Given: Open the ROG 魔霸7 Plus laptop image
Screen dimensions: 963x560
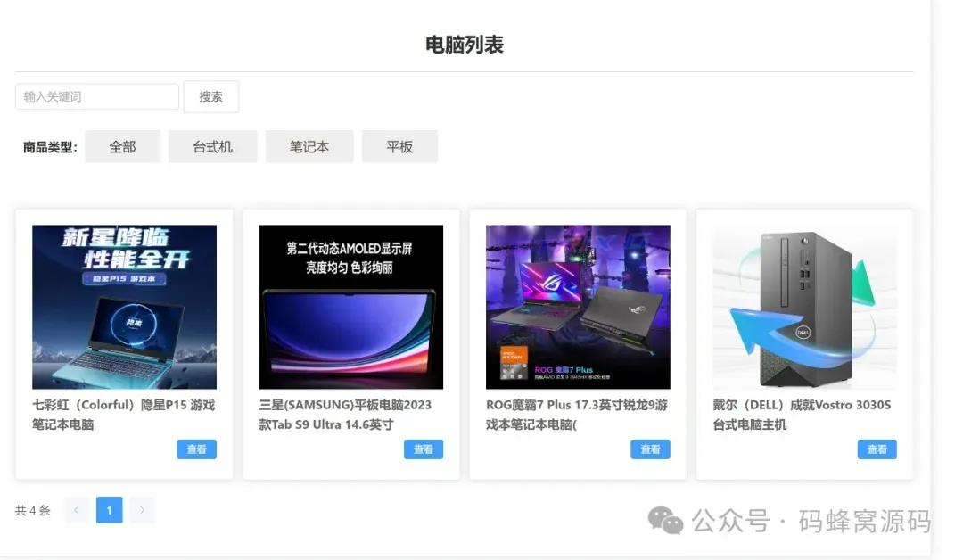Looking at the screenshot, I should [578, 307].
